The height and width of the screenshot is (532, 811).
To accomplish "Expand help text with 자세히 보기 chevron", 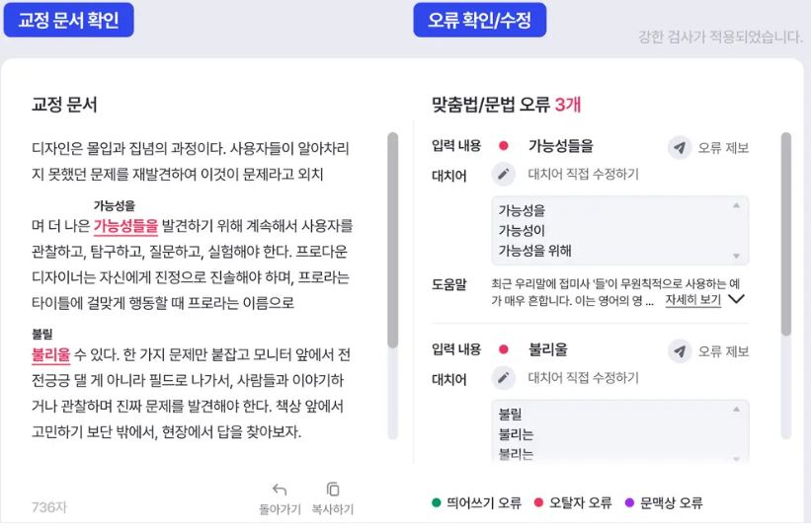I will pyautogui.click(x=736, y=299).
